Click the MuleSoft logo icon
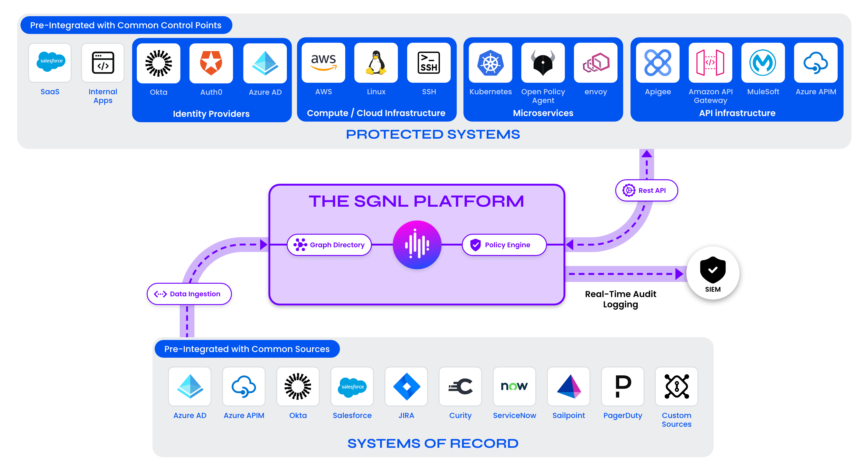The width and height of the screenshot is (868, 475). pyautogui.click(x=763, y=63)
